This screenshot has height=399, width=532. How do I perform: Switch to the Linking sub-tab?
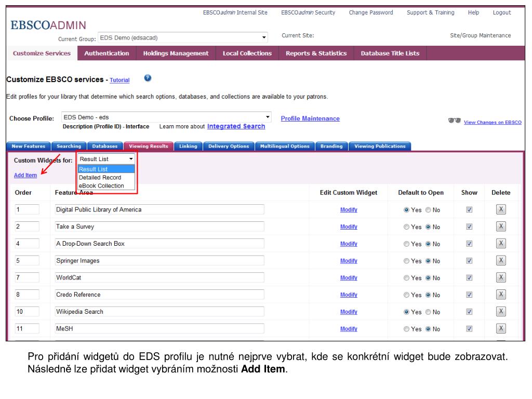point(188,146)
